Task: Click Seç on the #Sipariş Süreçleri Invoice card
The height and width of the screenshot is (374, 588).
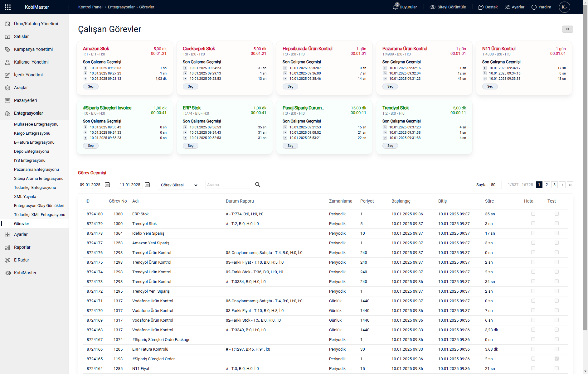Action: 91,146
